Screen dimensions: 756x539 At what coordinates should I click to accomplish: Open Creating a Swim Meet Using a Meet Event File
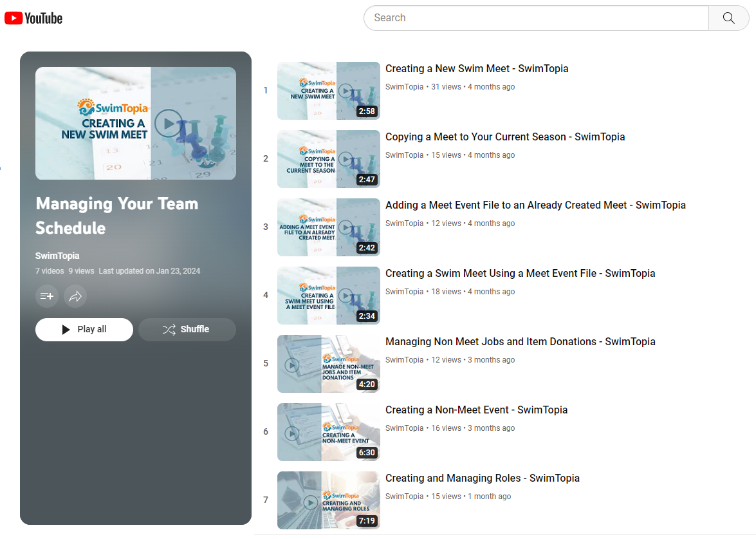tap(519, 274)
